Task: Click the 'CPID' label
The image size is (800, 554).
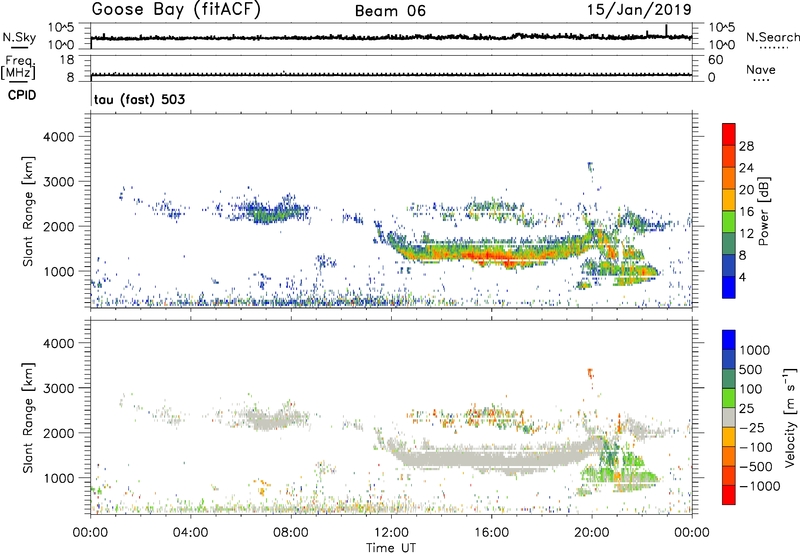Action: pyautogui.click(x=22, y=95)
